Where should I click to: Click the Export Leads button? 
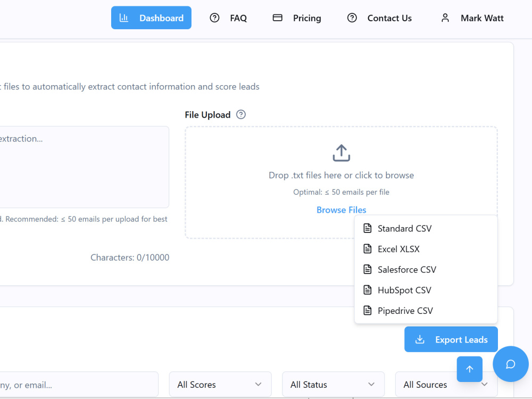[x=451, y=339]
